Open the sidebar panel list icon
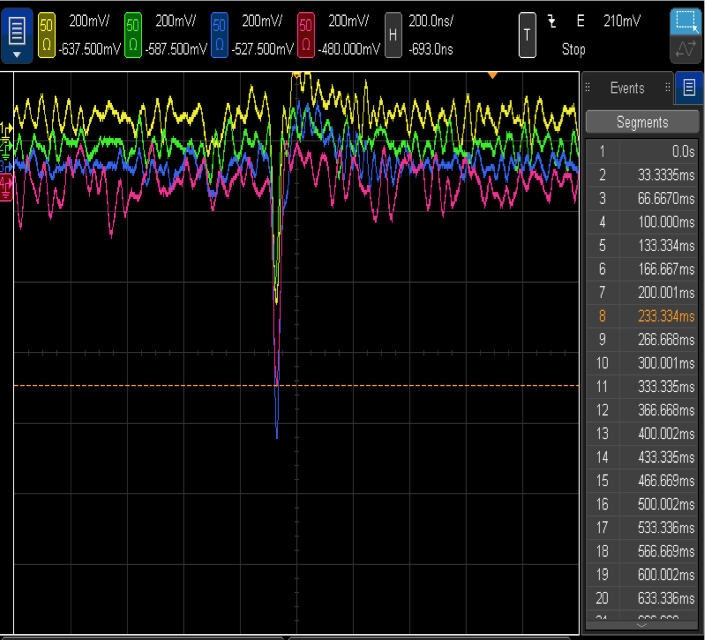The width and height of the screenshot is (706, 640). (x=689, y=88)
